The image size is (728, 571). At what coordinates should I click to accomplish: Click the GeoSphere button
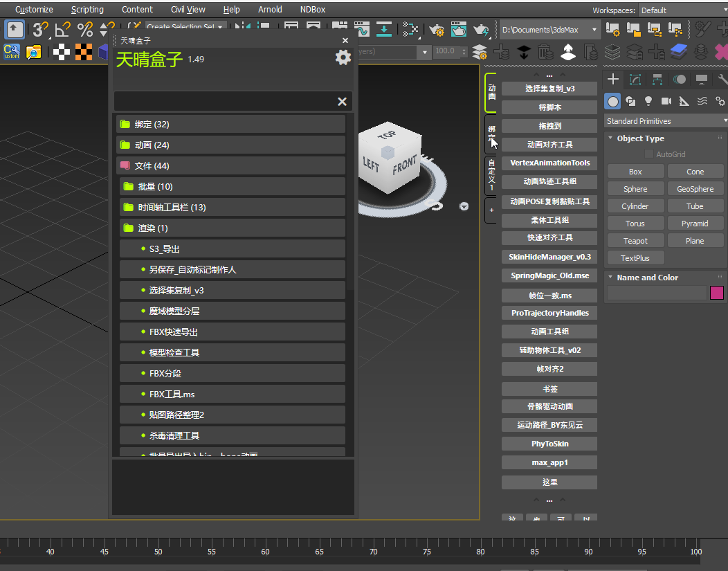(695, 189)
